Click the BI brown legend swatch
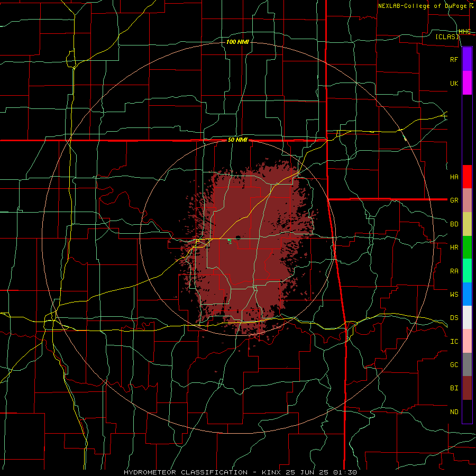This screenshot has height=476, width=476. pyautogui.click(x=467, y=388)
